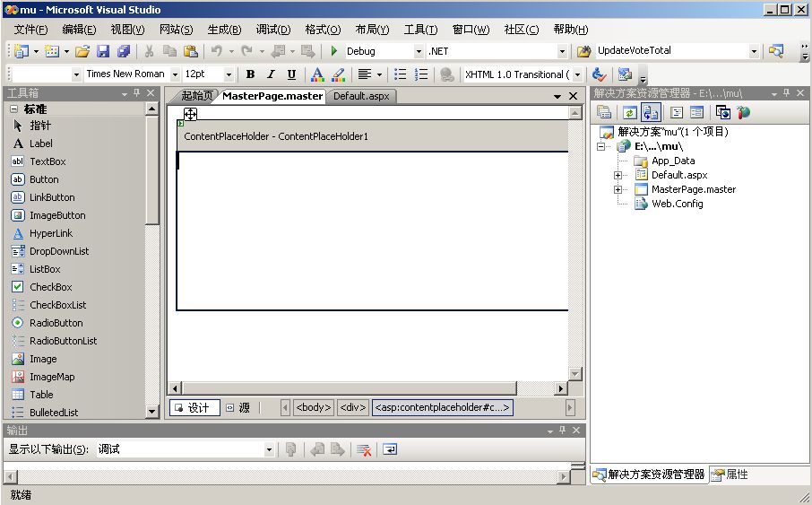The width and height of the screenshot is (812, 505).
Task: Select the ImageMap control in toolbox
Action: coord(52,377)
